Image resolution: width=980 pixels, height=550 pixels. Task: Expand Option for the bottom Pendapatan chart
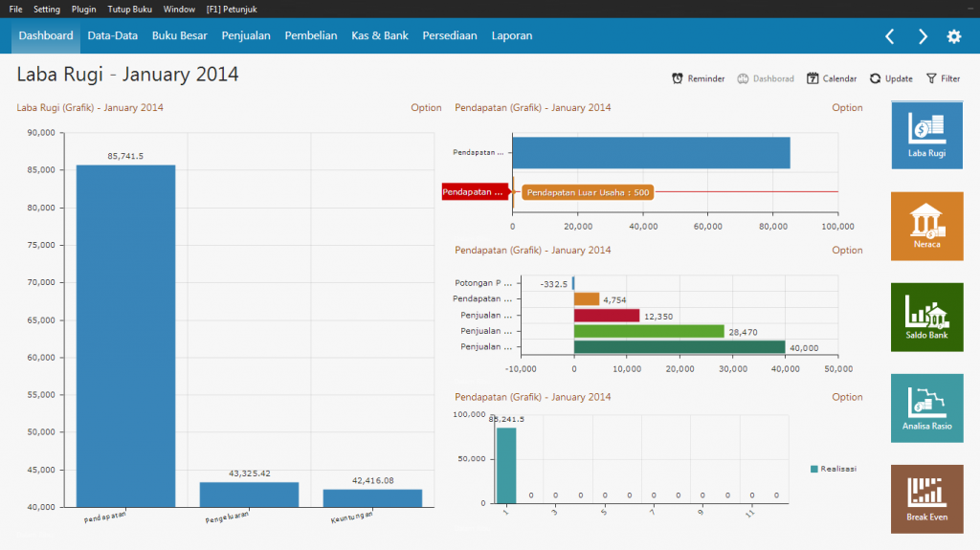coord(847,397)
